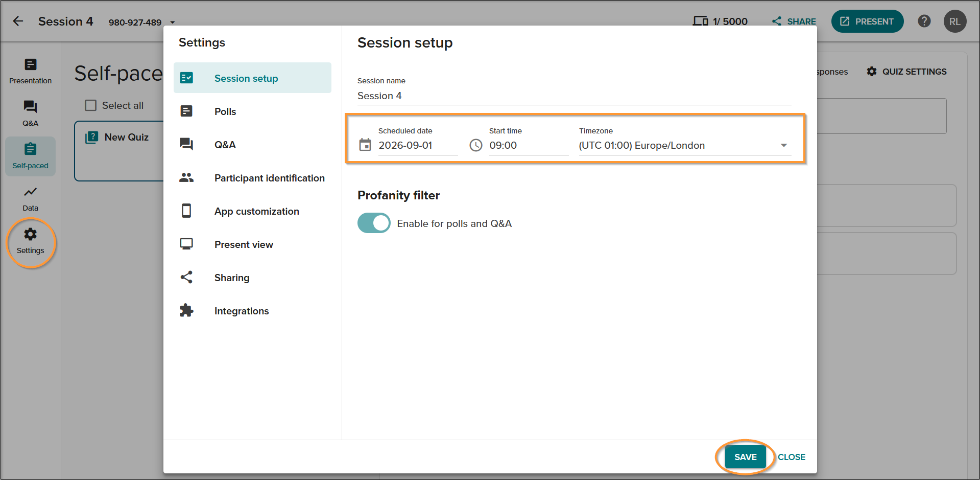
Task: Click the participants devices icon
Action: 700,21
